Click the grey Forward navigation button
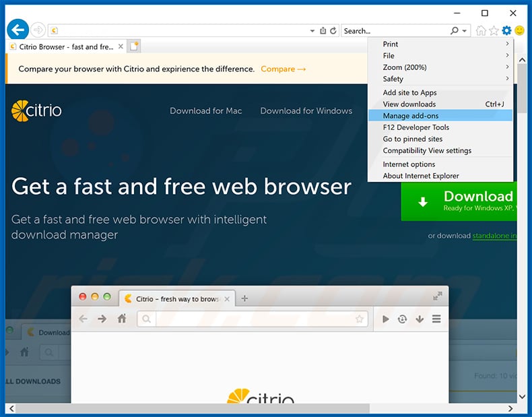The width and height of the screenshot is (532, 417). coord(38,30)
